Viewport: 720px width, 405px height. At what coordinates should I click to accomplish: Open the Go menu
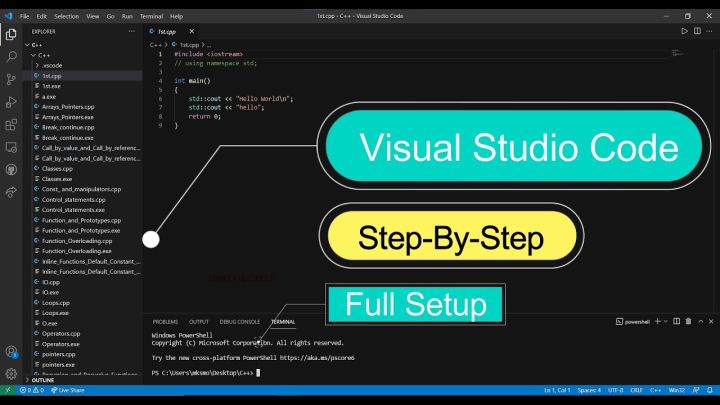[x=110, y=16]
